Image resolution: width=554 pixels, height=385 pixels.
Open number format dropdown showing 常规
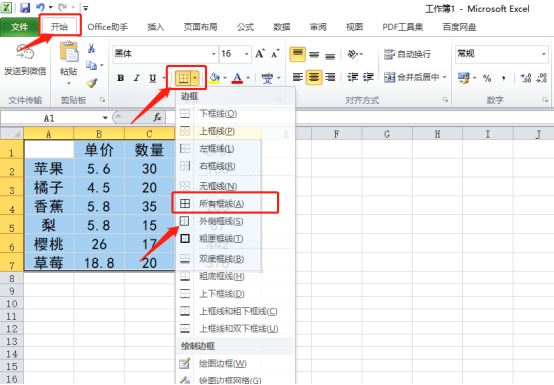pyautogui.click(x=543, y=54)
